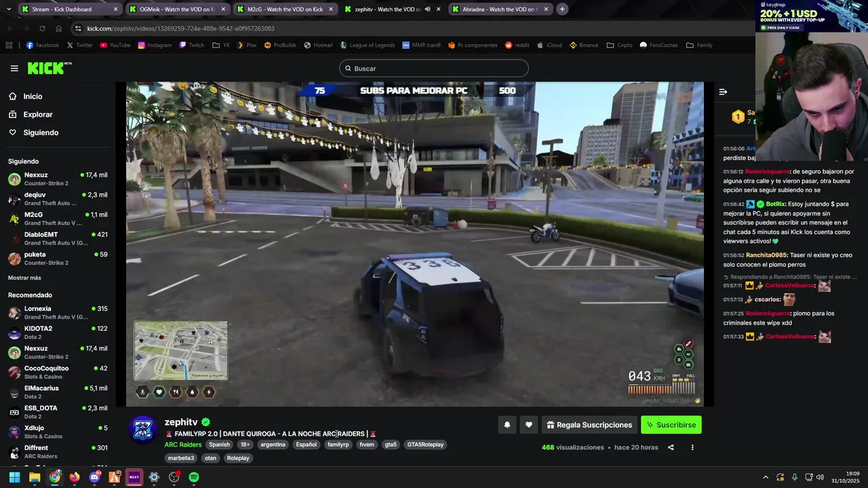
Task: Switch to OGMeik VOD browser tab
Action: tap(176, 9)
